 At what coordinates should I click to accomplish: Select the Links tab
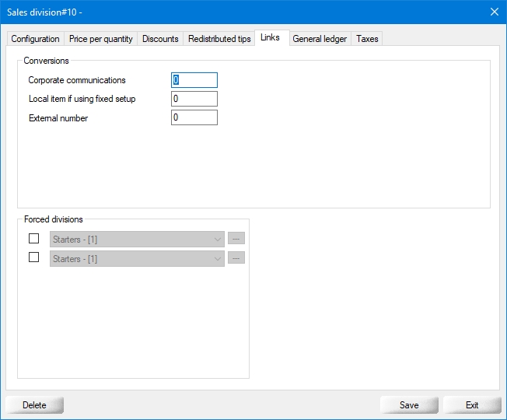[271, 38]
